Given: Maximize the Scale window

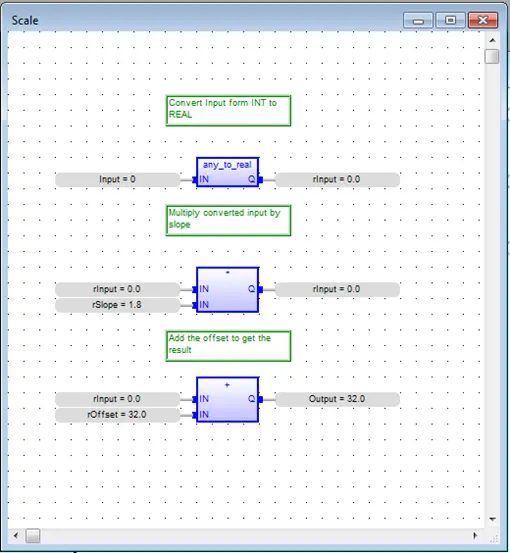Looking at the screenshot, I should [450, 20].
